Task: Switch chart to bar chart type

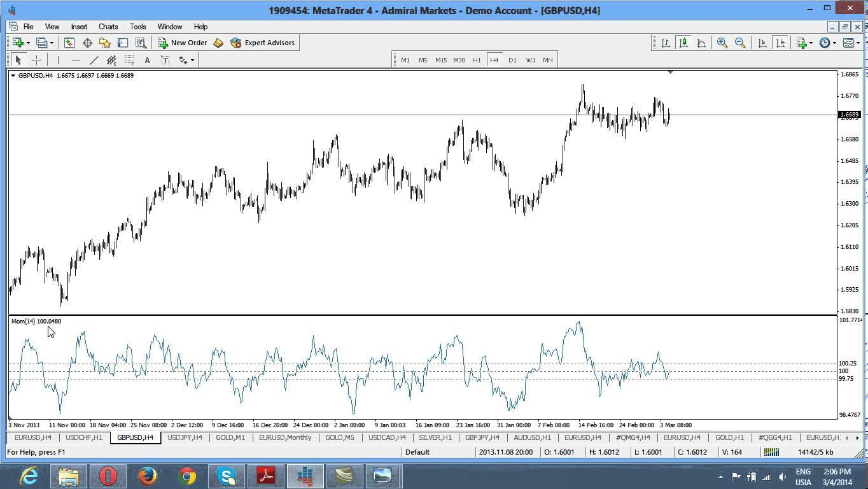Action: [x=665, y=43]
